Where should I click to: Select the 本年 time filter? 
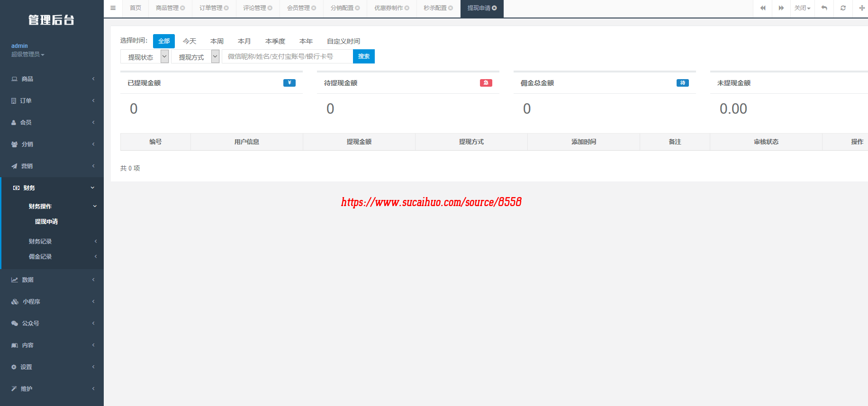pos(306,41)
